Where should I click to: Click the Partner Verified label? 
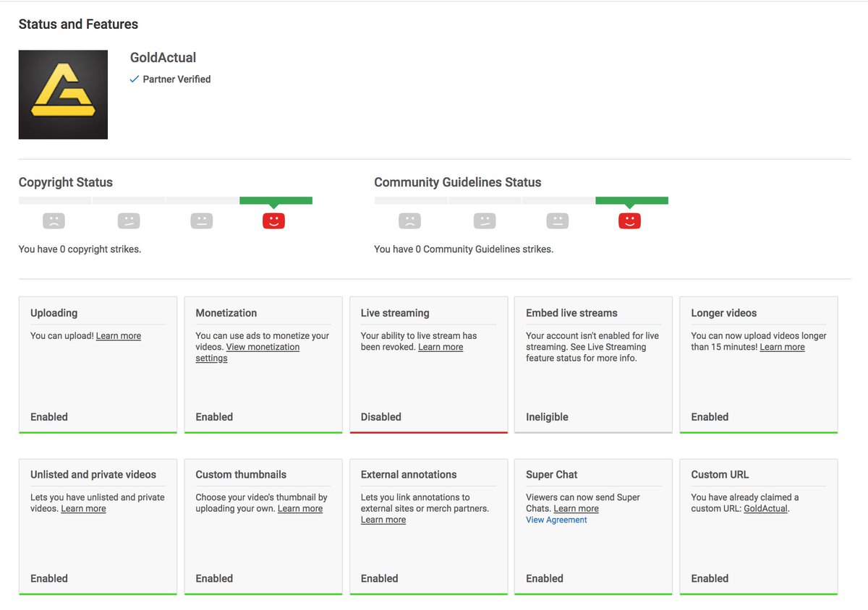[176, 80]
